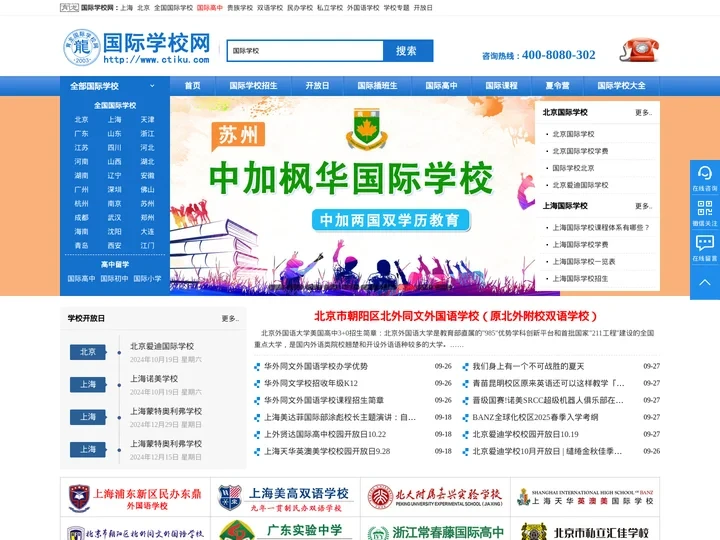
Task: Open 在线咨询 headset icon on side panel
Action: coord(705,178)
